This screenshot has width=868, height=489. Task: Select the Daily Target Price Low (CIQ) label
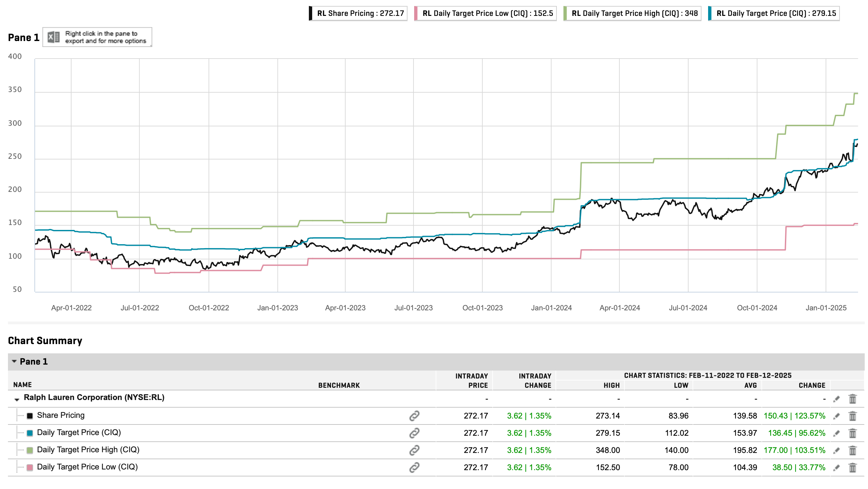coord(87,467)
